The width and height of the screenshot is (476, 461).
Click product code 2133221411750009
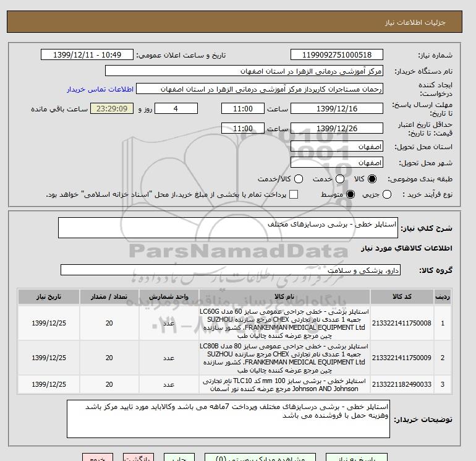coord(402,358)
